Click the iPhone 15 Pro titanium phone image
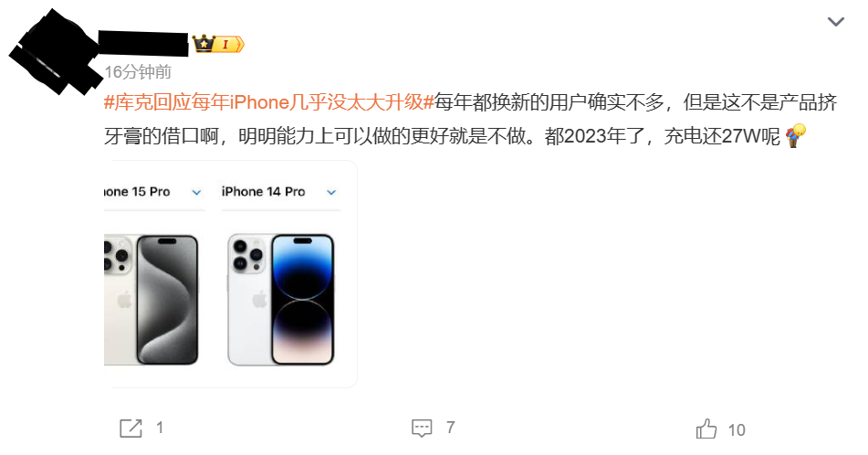 point(152,300)
